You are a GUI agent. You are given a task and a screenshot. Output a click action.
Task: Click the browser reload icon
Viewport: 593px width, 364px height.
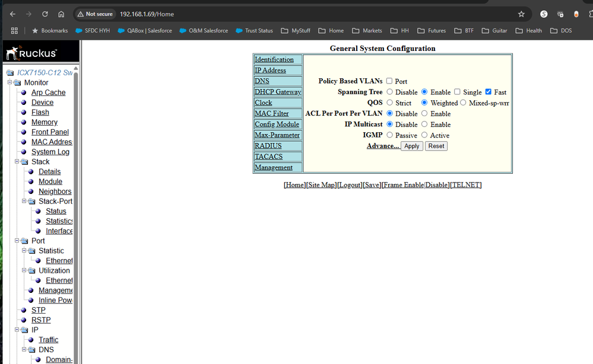45,13
